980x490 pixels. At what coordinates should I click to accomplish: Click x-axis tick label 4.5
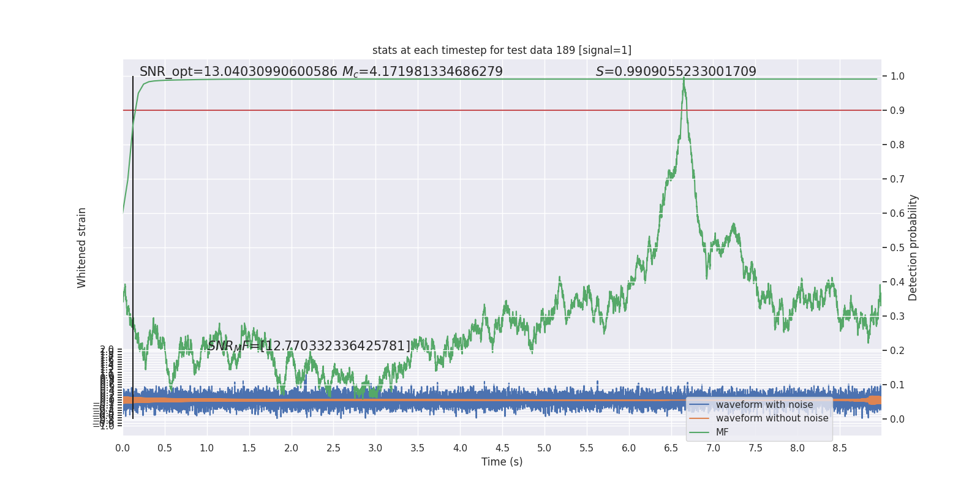coord(502,448)
